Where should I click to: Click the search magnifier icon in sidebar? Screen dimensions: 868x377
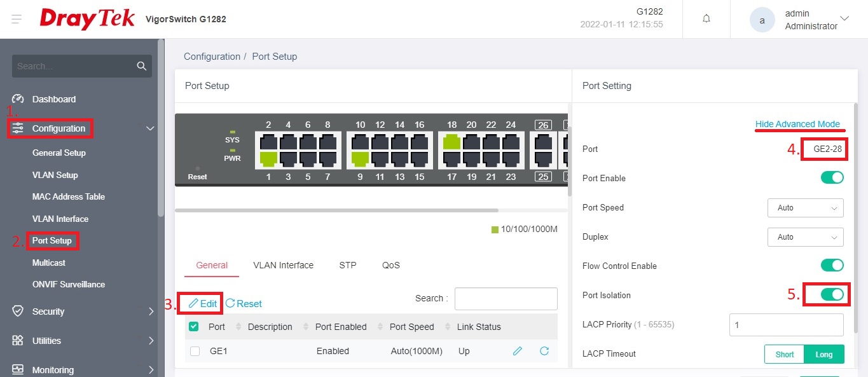tap(141, 66)
